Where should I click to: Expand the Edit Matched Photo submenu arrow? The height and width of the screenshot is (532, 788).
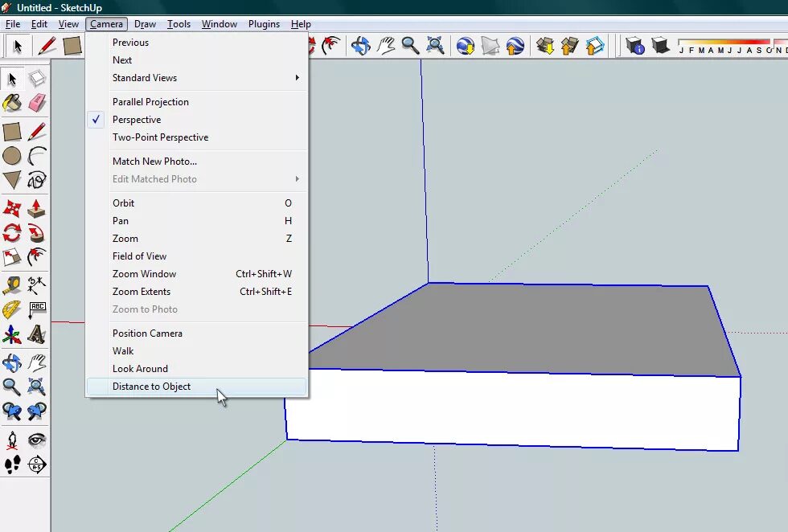[x=298, y=179]
